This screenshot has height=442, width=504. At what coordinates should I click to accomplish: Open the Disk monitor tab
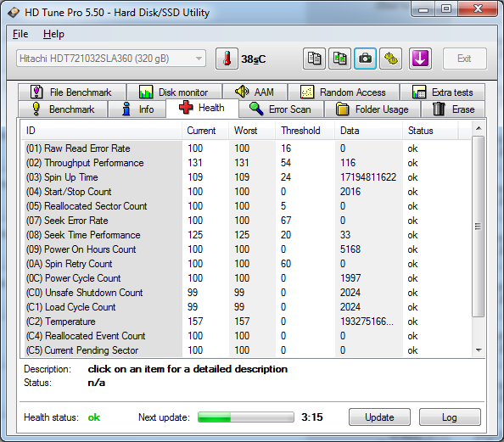coord(174,92)
